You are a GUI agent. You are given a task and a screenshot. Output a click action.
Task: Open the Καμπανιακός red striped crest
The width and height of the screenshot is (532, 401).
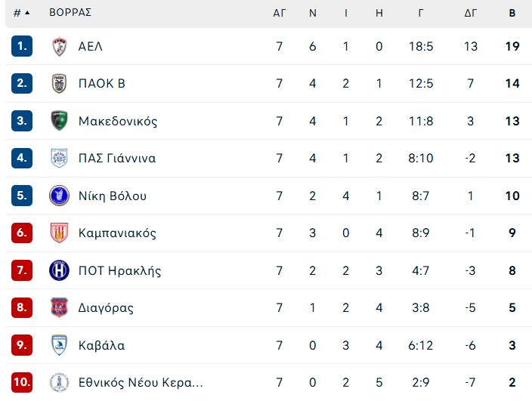60,233
